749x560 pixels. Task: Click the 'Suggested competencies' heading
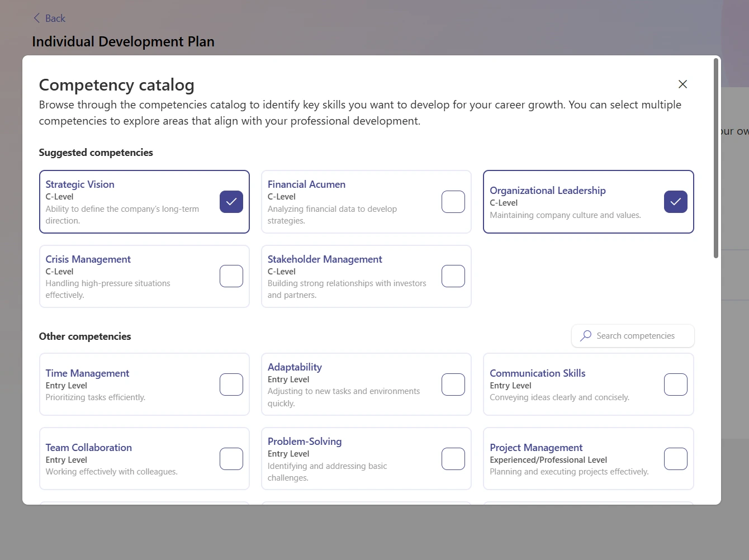pos(96,153)
